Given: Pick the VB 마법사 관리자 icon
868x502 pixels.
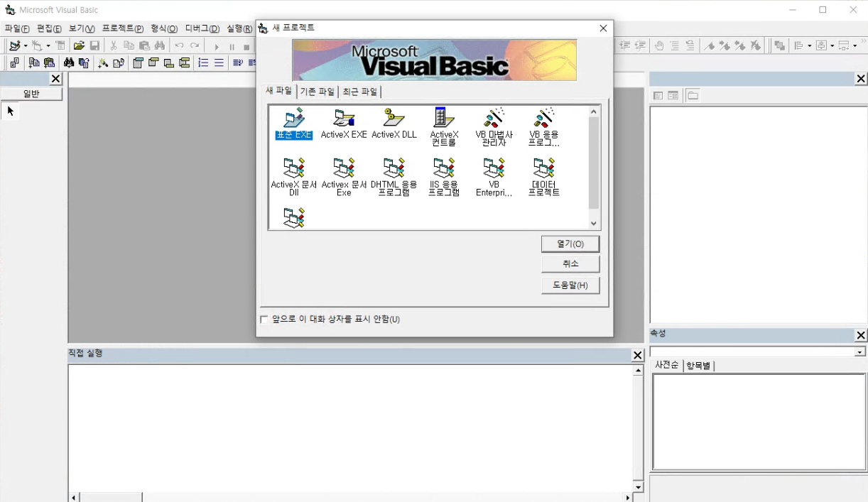Looking at the screenshot, I should 494,127.
